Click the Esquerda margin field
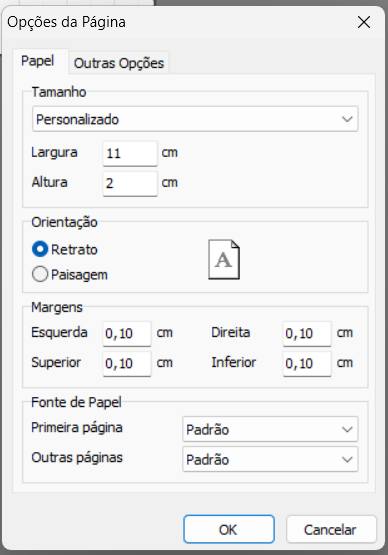Screen dimensions: 388x555 pyautogui.click(x=127, y=333)
